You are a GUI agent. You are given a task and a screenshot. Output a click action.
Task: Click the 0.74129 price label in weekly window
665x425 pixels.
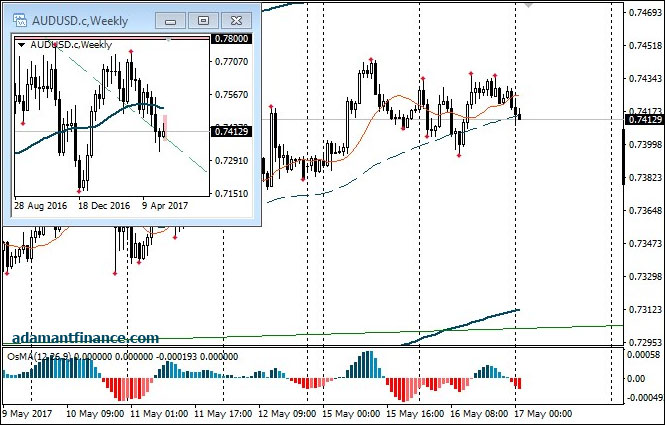[x=231, y=131]
